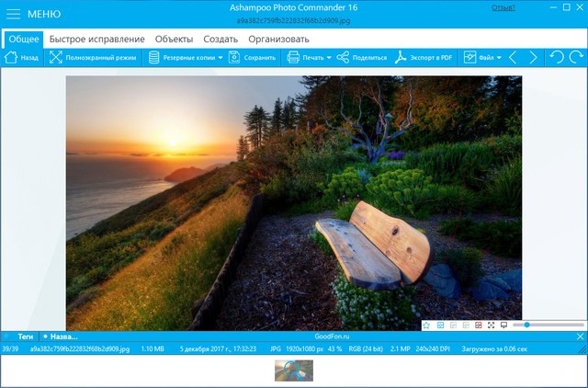Image resolution: width=588 pixels, height=388 pixels.
Task: Go to the next image arrow
Action: pos(534,57)
